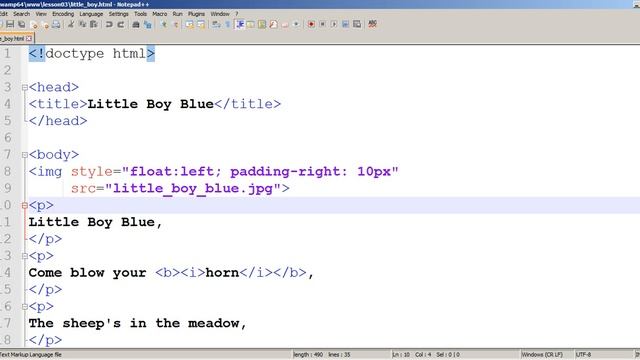The width and height of the screenshot is (640, 360).
Task: Click the Paste toolbar icon
Action: coord(94,24)
